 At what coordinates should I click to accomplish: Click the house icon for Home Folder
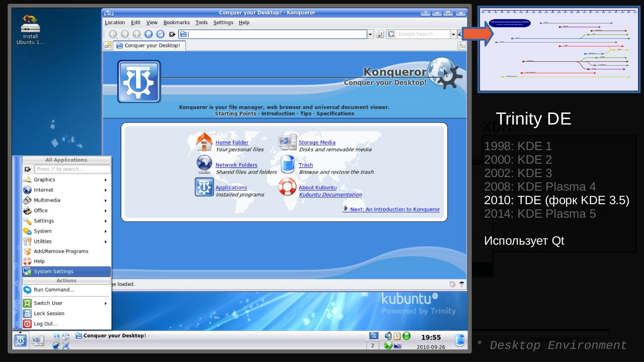click(204, 142)
